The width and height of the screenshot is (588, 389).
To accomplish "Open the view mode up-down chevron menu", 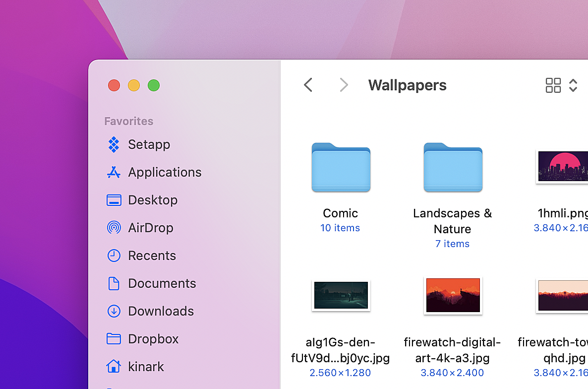I will (x=573, y=85).
